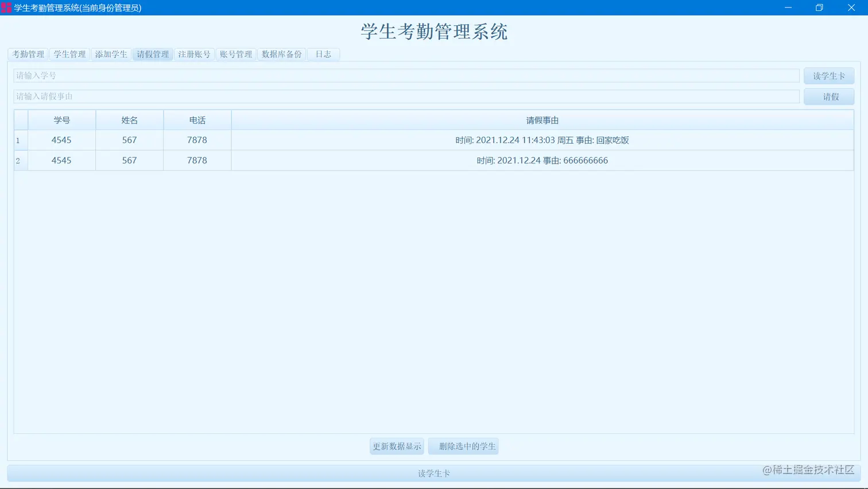This screenshot has width=868, height=489.
Task: Close the 学生考勤管理系统 window
Action: (851, 7)
